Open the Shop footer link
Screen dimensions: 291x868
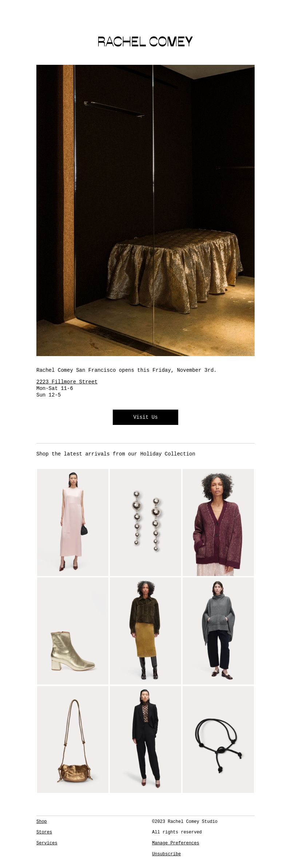coord(41,822)
